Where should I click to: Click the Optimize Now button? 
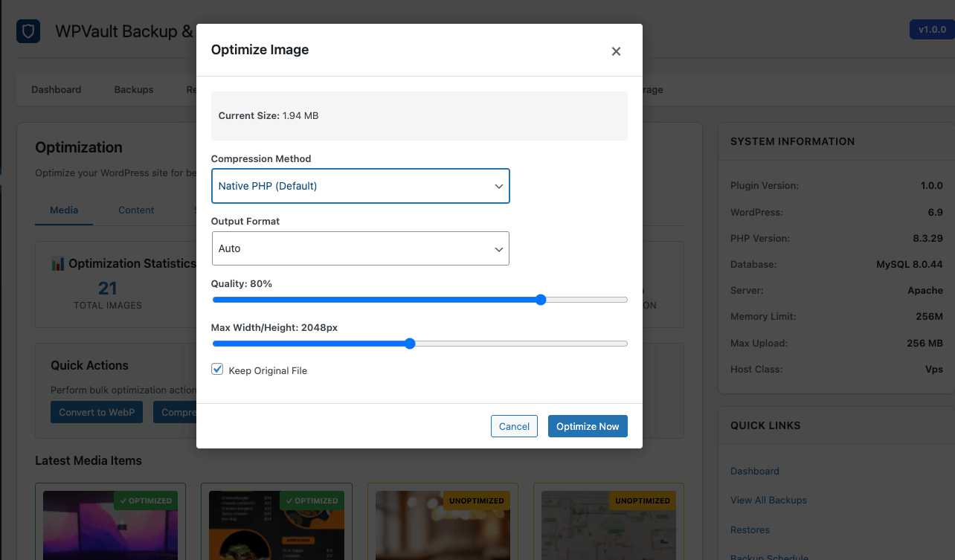pyautogui.click(x=588, y=426)
